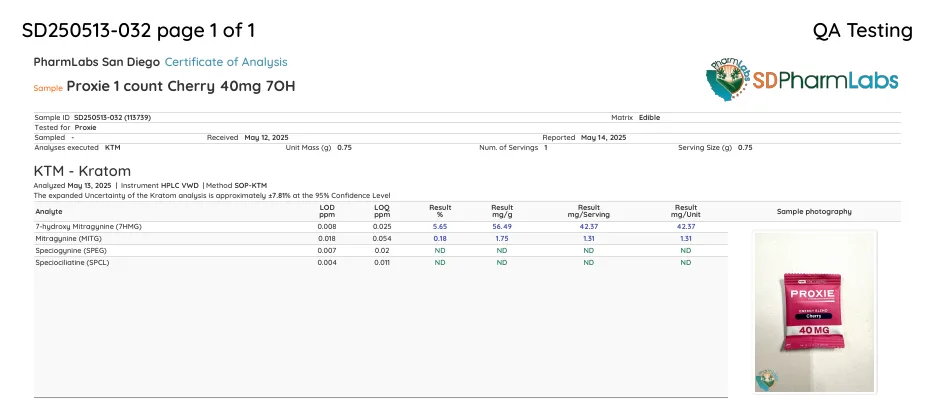Click Received date 'May 12, 2025'
Viewport: 935px width, 415px height.
point(266,137)
